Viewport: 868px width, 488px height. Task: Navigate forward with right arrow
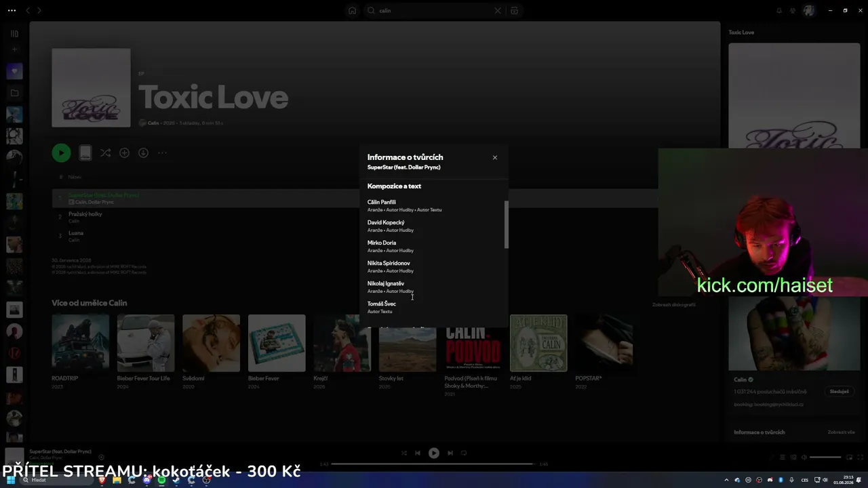tap(39, 11)
